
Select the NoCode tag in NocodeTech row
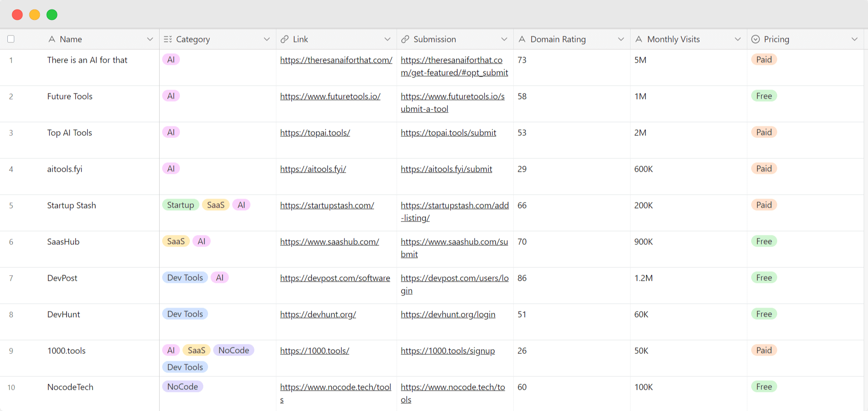tap(183, 387)
